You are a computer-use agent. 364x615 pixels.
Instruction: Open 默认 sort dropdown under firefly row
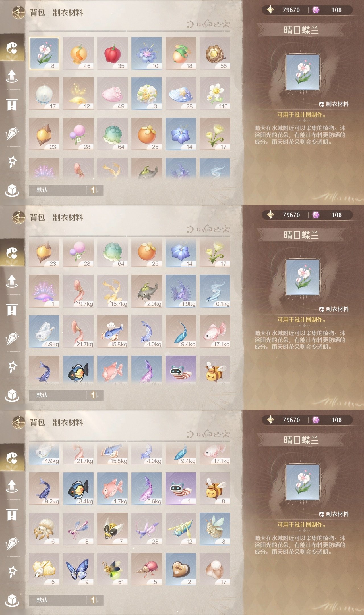click(x=58, y=600)
